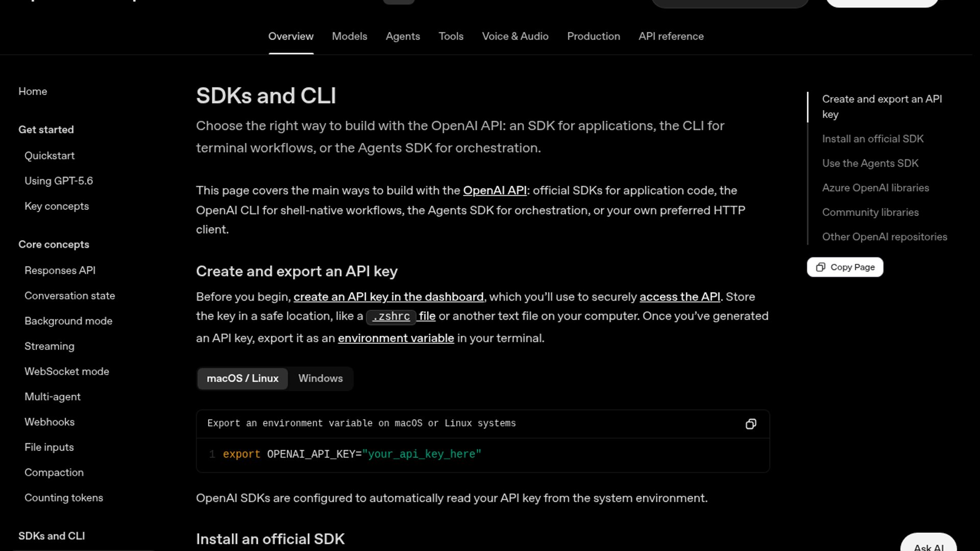Jump to 'Use the Agents SDK' in outline
This screenshot has height=551, width=980.
[870, 163]
